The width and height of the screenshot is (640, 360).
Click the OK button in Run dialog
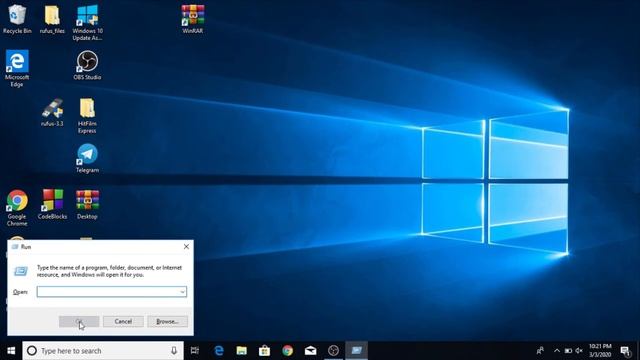click(x=79, y=322)
